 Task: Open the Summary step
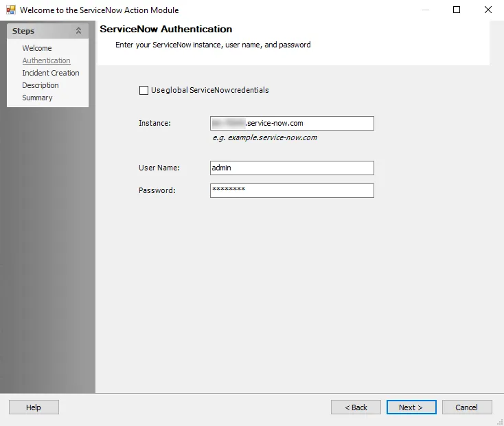click(37, 98)
